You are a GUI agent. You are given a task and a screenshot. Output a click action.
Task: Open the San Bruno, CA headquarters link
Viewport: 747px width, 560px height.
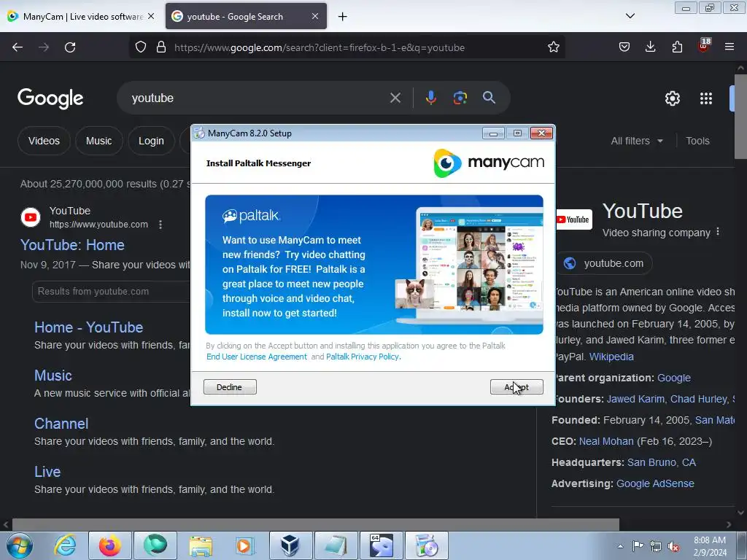[x=661, y=462]
